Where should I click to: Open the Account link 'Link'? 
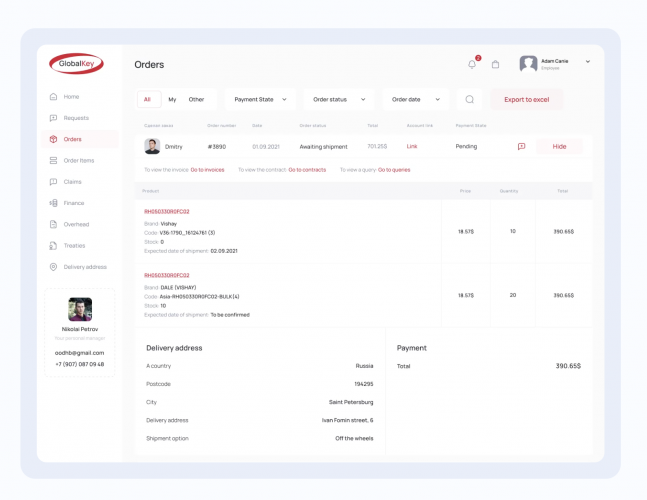pos(412,146)
